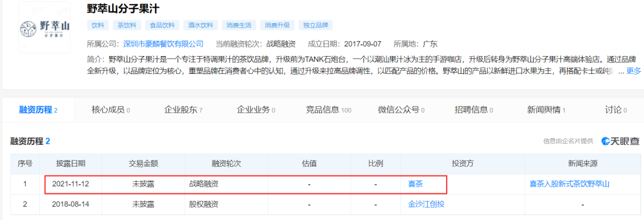Screen dimensions: 644x220
Task: Click the 交易金额 column header
Action: (143, 164)
